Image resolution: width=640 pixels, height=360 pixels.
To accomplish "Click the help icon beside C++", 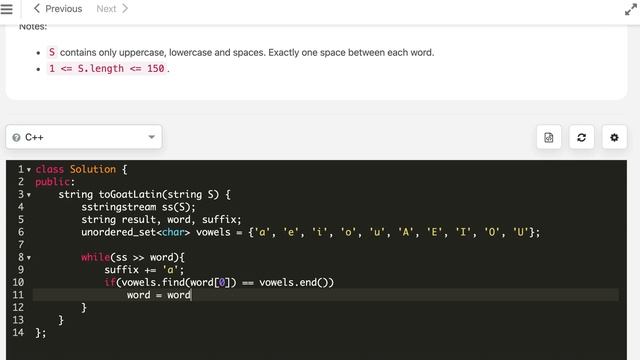I will 16,138.
